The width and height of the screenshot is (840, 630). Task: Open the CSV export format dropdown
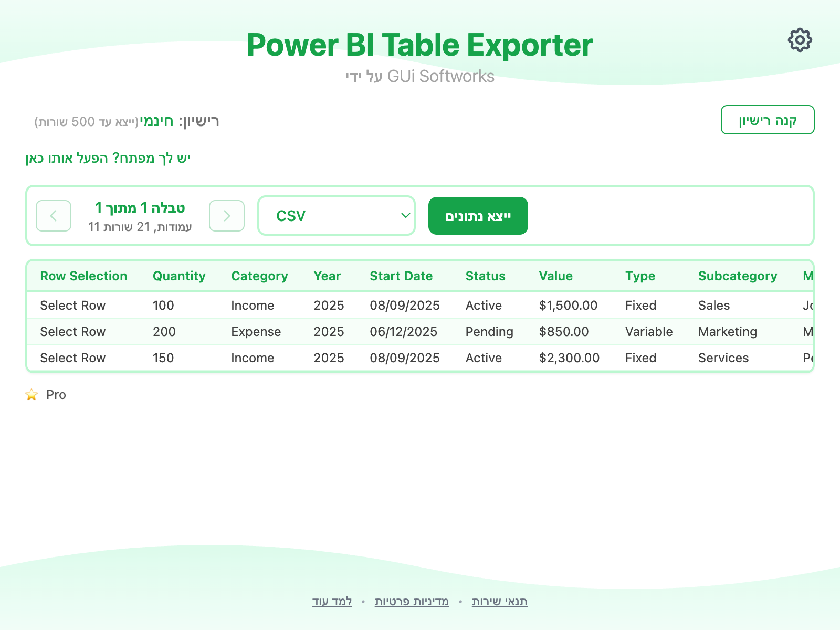(337, 216)
